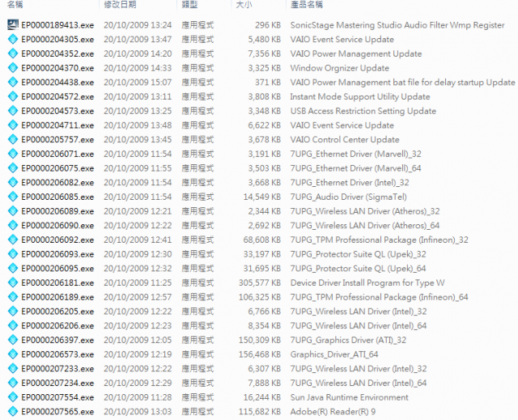
Task: Click the icon next to EP0000206085.exe
Action: pyautogui.click(x=13, y=197)
